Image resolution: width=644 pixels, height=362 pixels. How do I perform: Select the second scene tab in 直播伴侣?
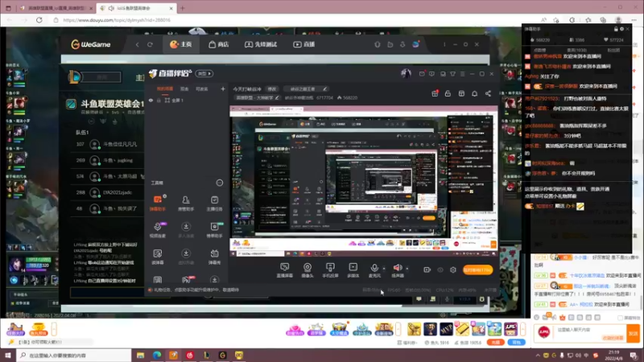pyautogui.click(x=184, y=88)
